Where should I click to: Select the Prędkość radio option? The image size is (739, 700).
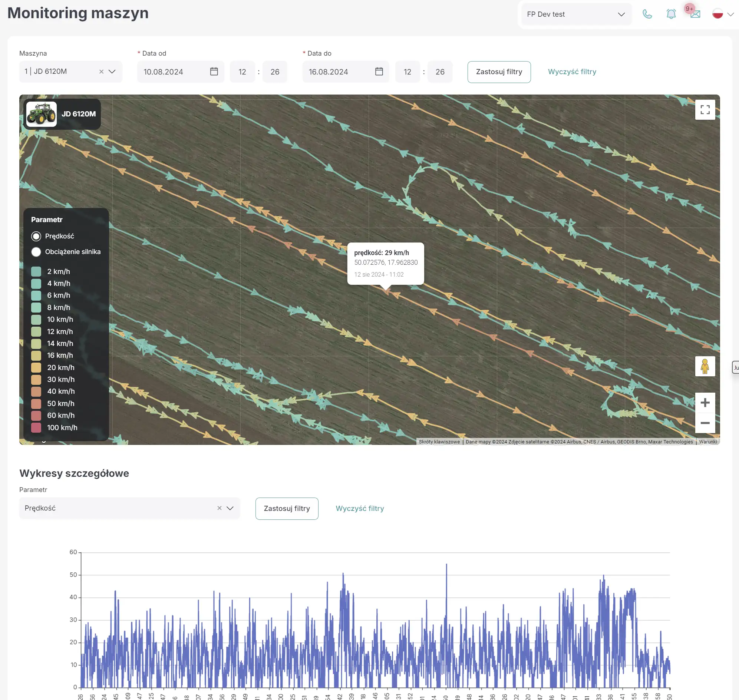(36, 236)
